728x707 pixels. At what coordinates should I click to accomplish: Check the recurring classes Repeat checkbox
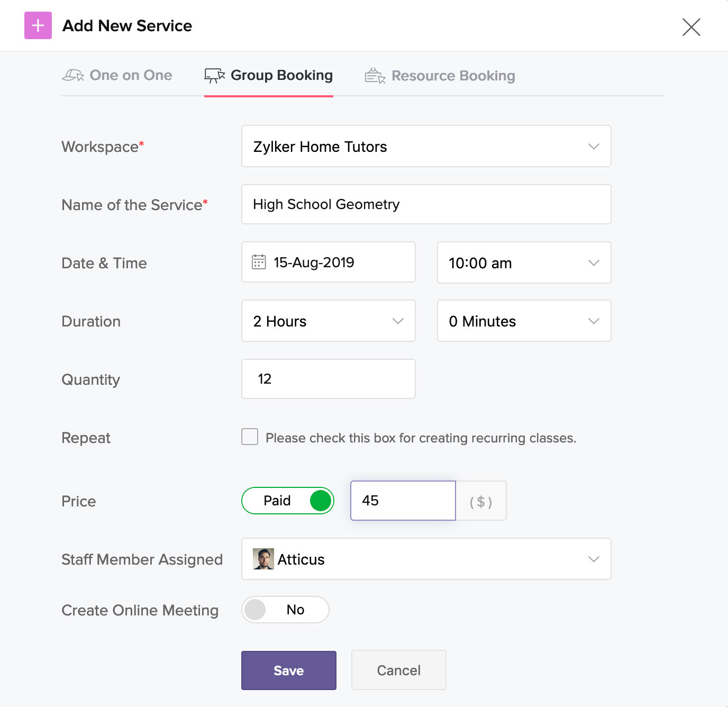[x=250, y=437]
